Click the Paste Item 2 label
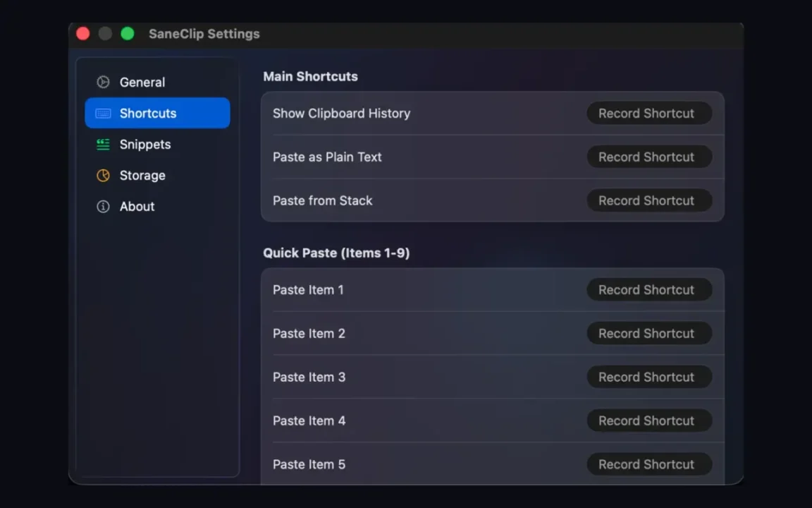This screenshot has height=508, width=812. (x=309, y=333)
